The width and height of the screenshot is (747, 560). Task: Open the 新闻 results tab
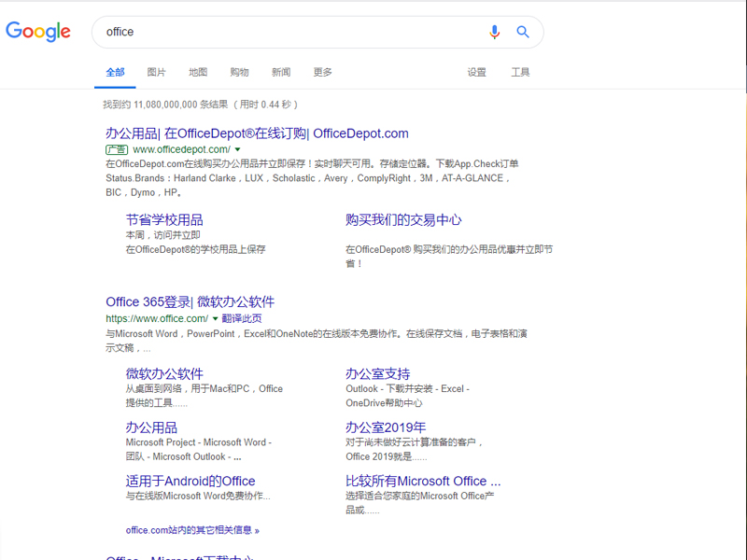point(281,72)
